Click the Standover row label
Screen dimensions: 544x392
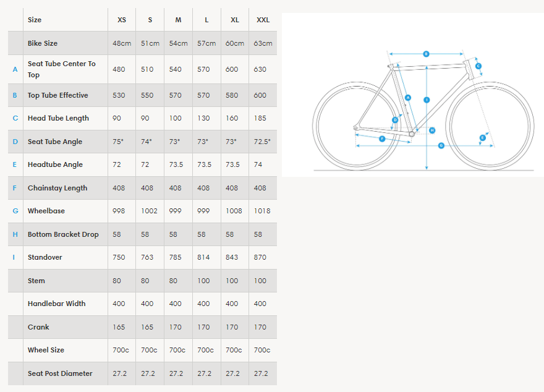point(45,257)
